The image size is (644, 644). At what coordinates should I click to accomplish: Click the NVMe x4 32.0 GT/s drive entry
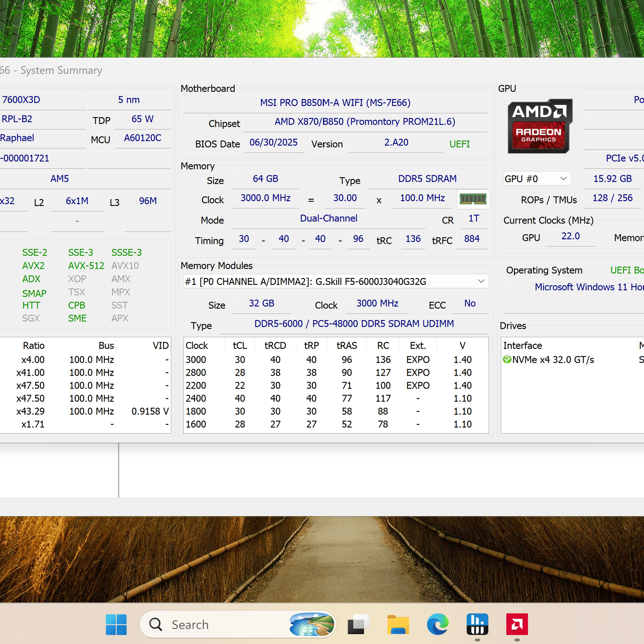point(553,360)
